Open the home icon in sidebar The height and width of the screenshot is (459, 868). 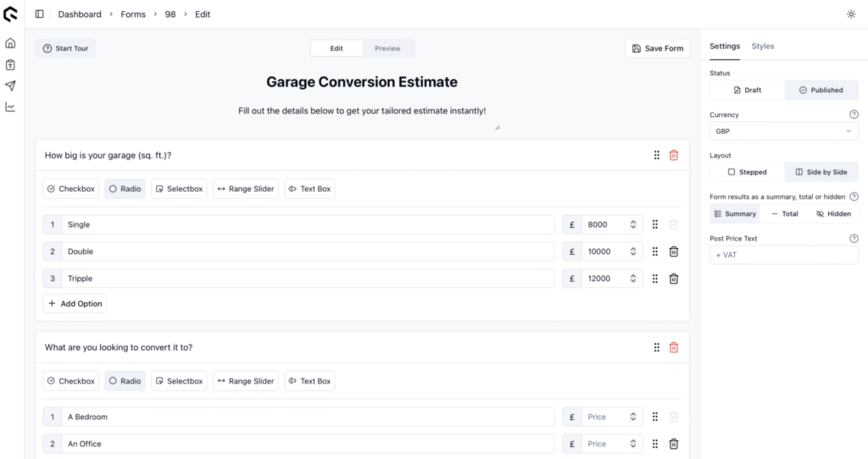(10, 43)
